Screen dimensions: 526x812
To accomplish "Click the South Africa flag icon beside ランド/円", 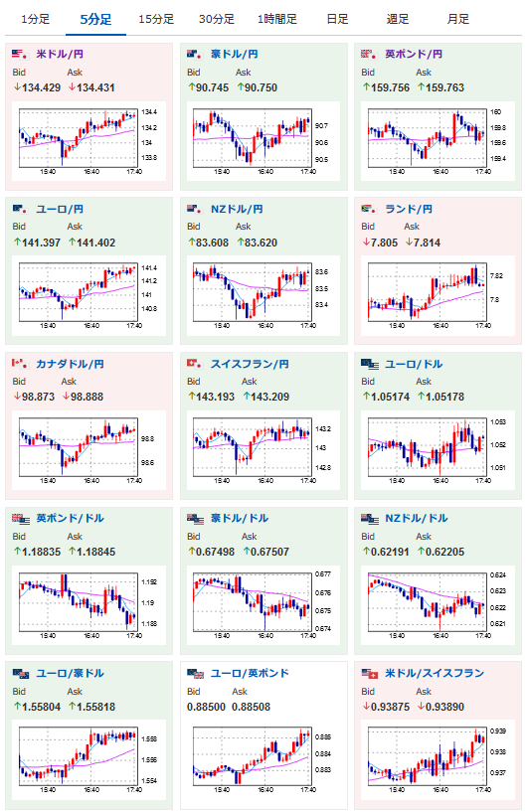I will (369, 209).
